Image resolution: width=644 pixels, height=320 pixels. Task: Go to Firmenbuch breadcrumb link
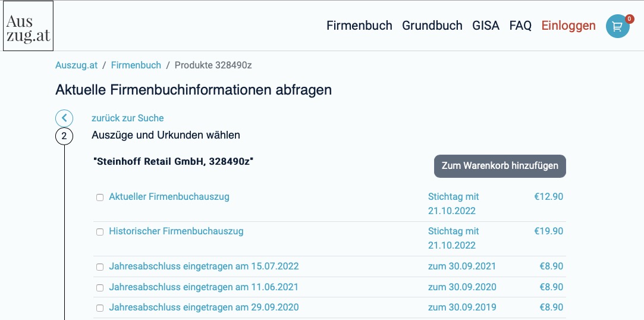pos(136,65)
